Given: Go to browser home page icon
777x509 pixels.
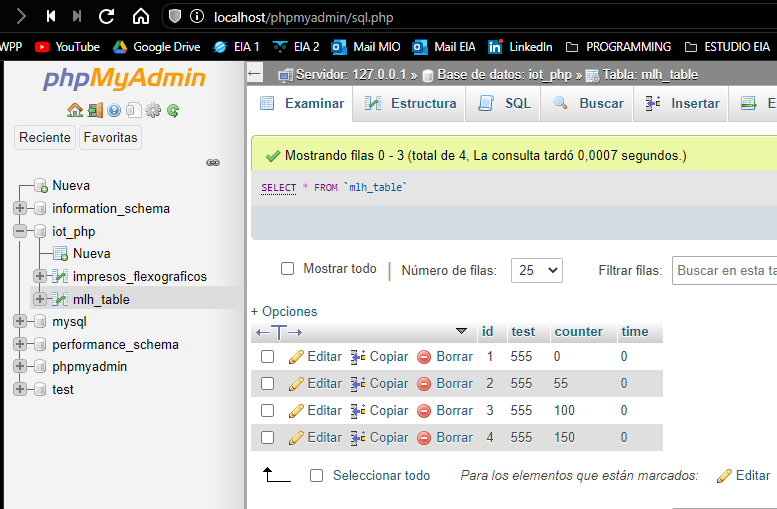Looking at the screenshot, I should coord(141,17).
